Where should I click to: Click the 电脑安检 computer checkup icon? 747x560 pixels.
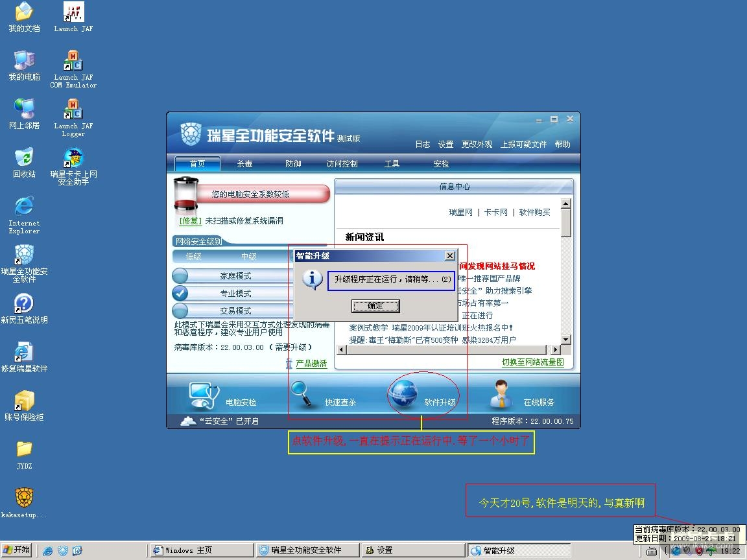coord(204,395)
